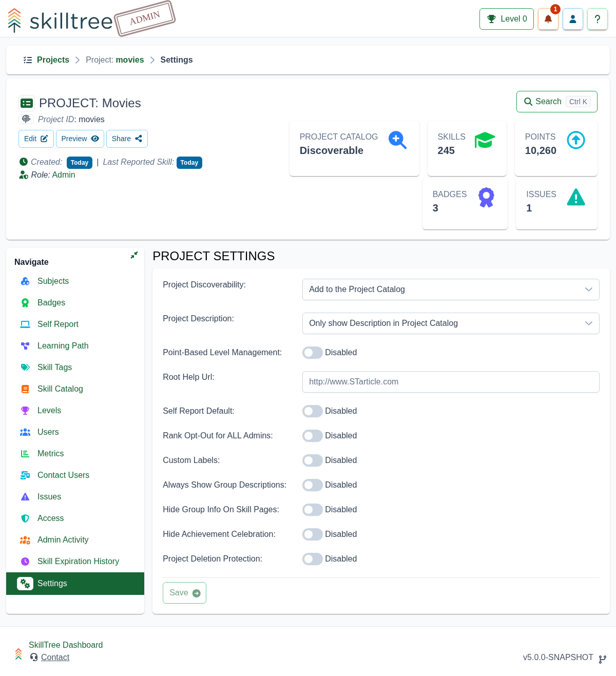Enable Hide Achievement Celebration switch
The height and width of the screenshot is (676, 616).
(313, 534)
